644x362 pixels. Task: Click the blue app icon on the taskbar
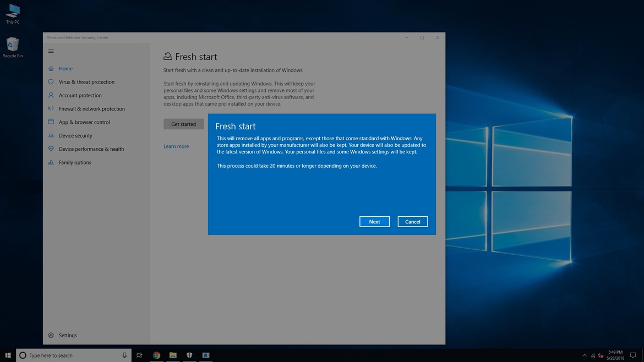click(x=206, y=355)
